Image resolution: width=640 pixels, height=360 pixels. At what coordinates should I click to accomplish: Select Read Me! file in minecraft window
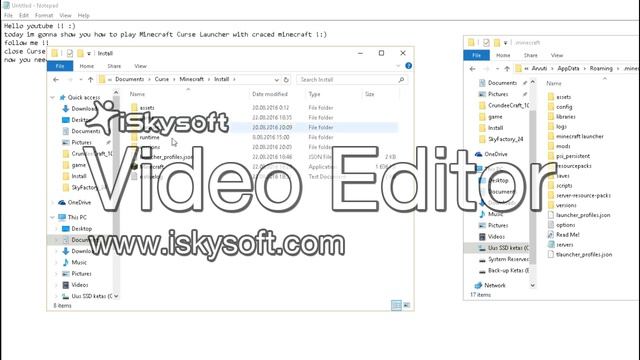click(568, 235)
